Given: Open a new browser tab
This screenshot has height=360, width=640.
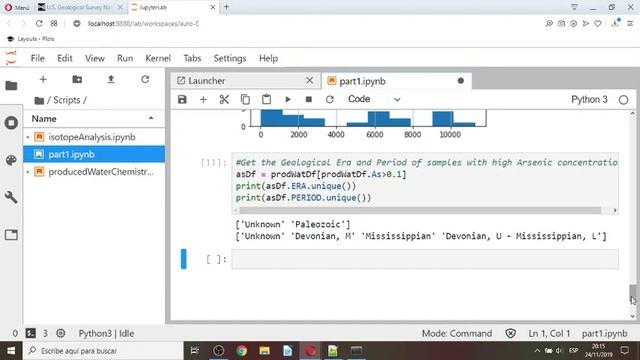Looking at the screenshot, I should (227, 7).
